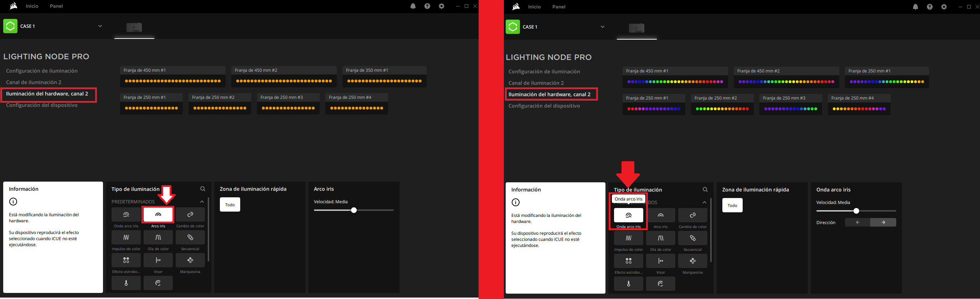The image size is (980, 299).
Task: Open notifications bell in left window
Action: click(413, 6)
